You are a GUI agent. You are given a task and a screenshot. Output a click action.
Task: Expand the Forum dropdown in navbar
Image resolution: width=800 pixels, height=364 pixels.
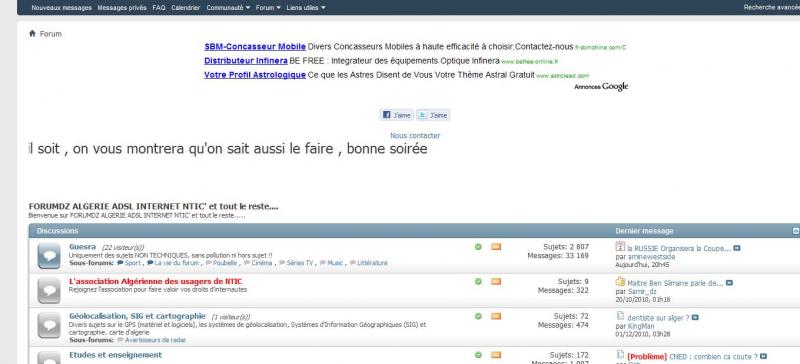268,8
